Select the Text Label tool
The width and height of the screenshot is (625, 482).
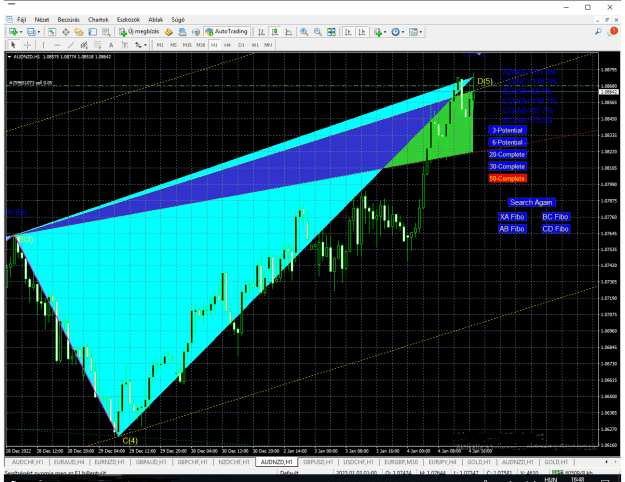click(x=125, y=45)
